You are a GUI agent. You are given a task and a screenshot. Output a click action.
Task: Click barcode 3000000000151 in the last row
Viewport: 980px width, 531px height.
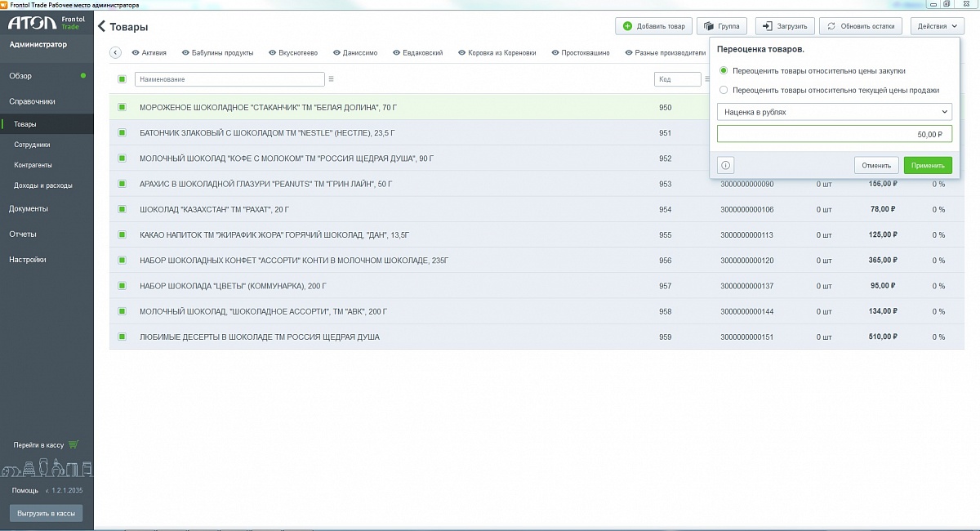[746, 337]
